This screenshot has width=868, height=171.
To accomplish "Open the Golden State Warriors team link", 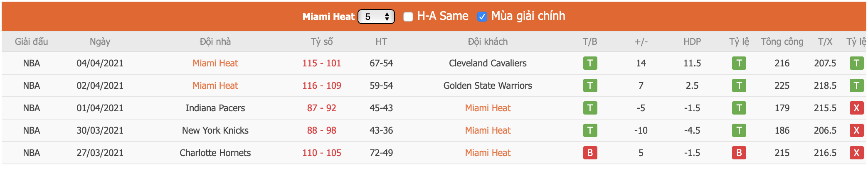I will pos(488,85).
